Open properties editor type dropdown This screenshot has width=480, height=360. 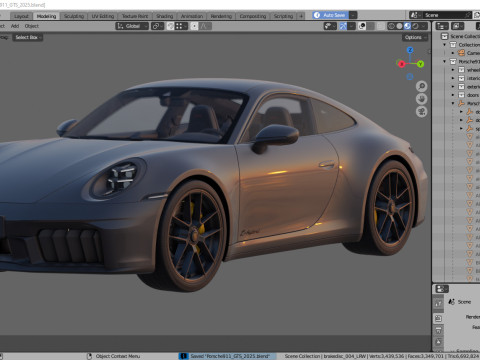pyautogui.click(x=442, y=289)
